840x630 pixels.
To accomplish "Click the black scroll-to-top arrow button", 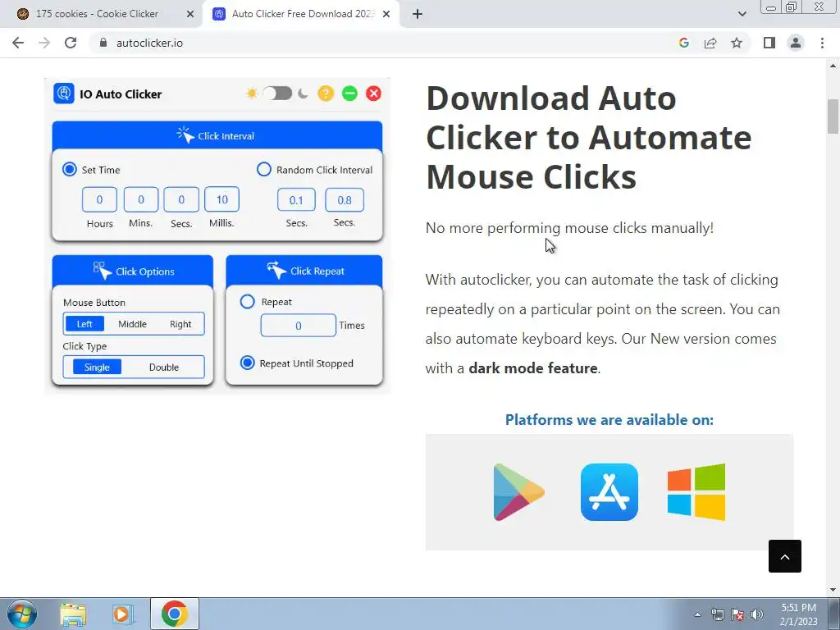I will point(785,556).
